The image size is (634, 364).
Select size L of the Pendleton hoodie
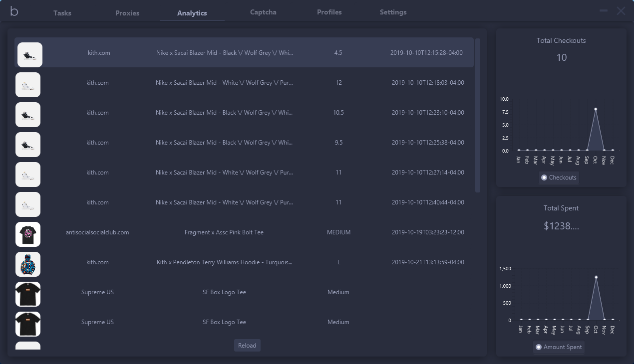338,262
